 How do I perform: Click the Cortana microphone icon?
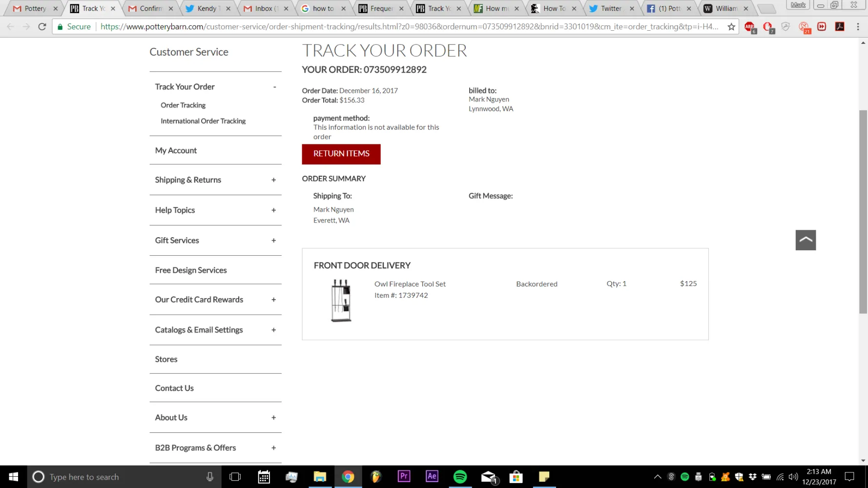point(210,477)
